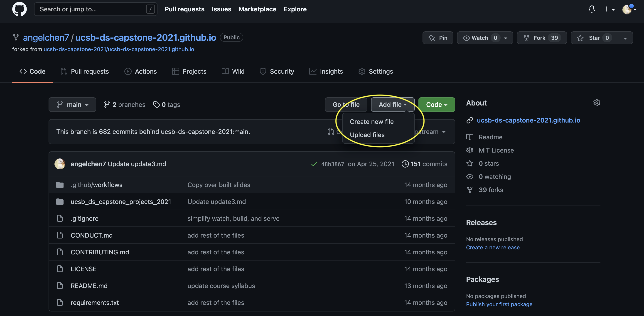Image resolution: width=644 pixels, height=316 pixels.
Task: Open the About settings gear icon
Action: 597,103
